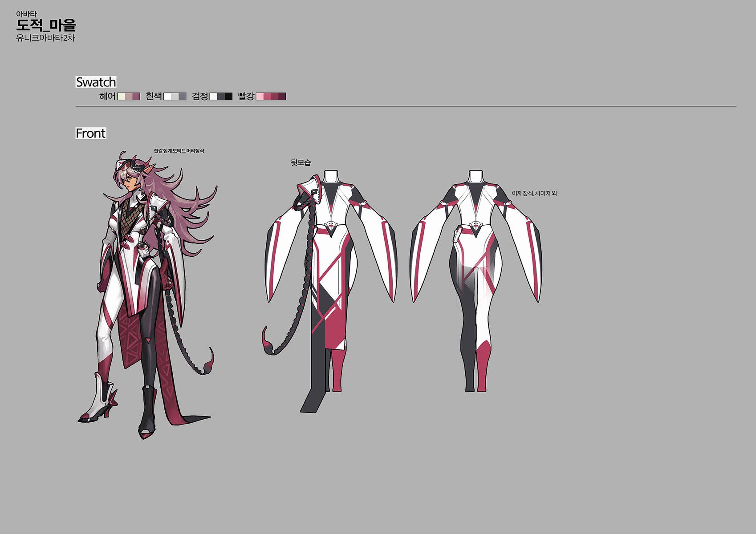This screenshot has width=756, height=534.
Task: Click the 빨강 swatch label
Action: coord(246,96)
